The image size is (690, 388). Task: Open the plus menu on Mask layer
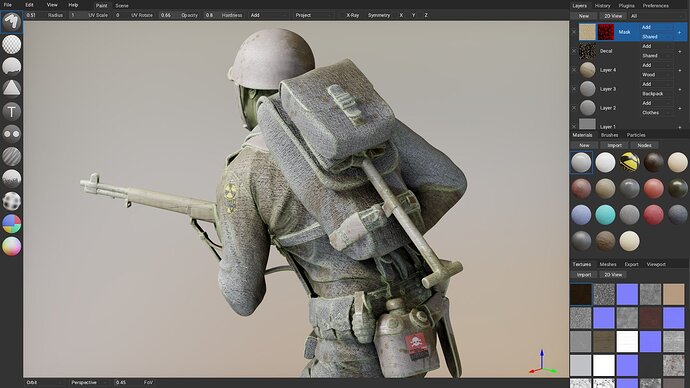coord(679,32)
